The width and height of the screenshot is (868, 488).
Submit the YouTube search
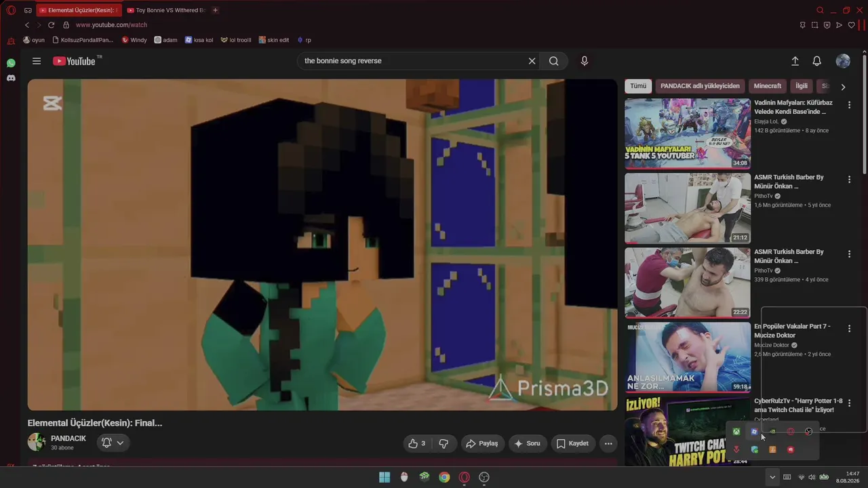pos(554,61)
